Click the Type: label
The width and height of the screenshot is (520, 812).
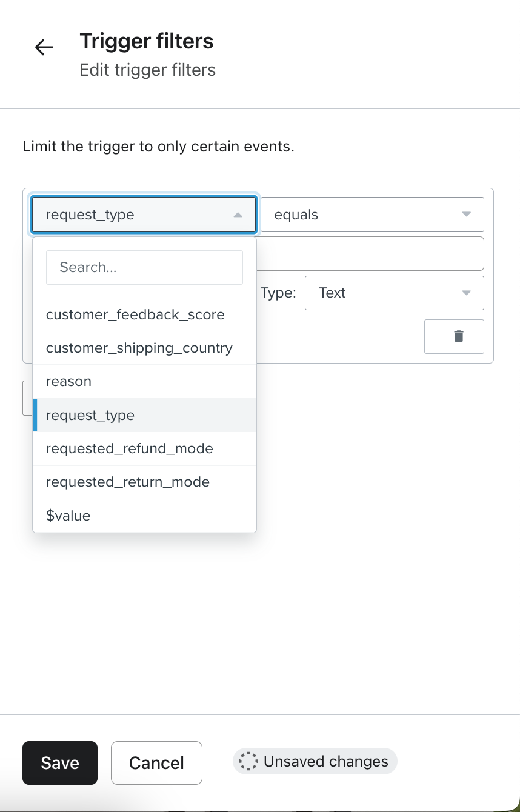point(278,293)
